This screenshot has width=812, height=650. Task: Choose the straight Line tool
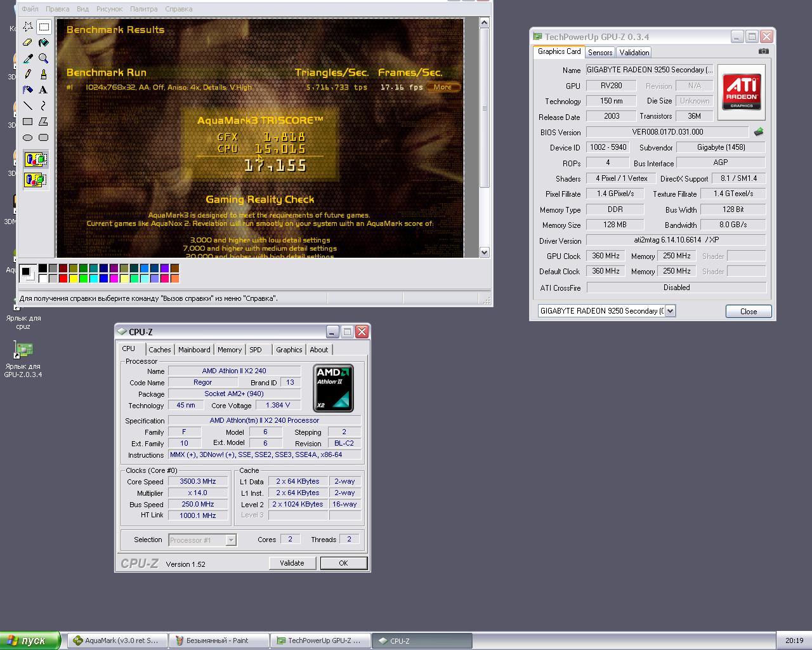tap(28, 106)
